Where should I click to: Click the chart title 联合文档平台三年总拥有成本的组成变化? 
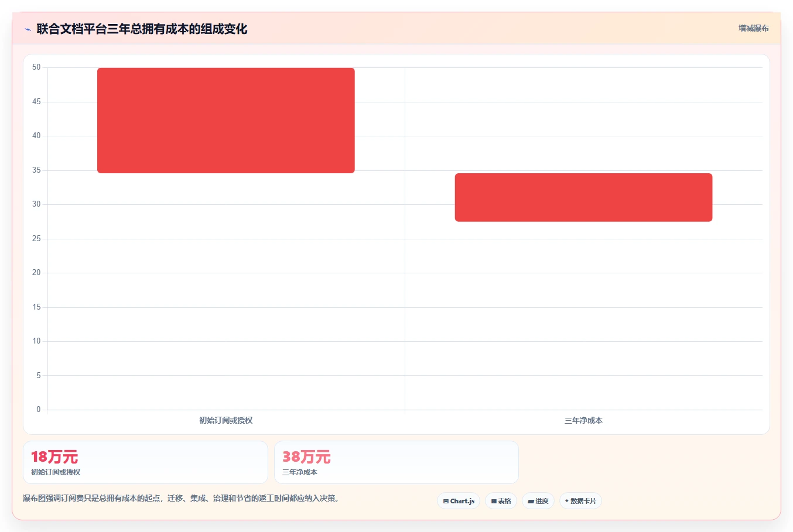point(142,29)
